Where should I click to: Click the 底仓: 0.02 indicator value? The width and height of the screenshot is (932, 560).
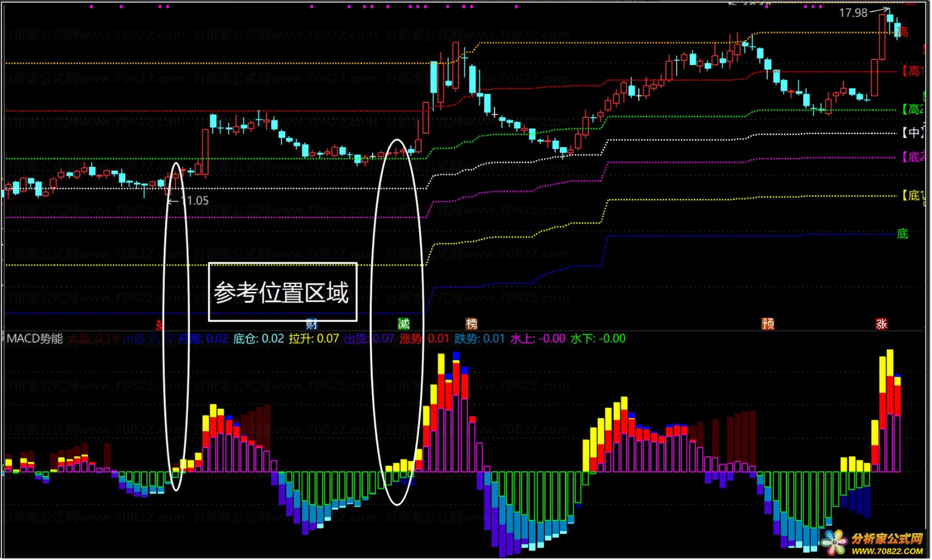pos(259,339)
